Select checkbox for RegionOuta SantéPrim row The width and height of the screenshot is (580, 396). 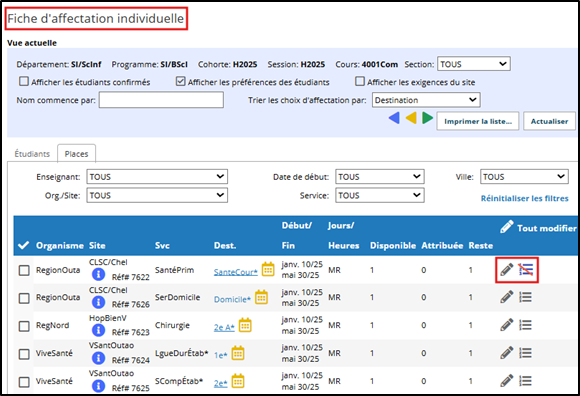(24, 270)
